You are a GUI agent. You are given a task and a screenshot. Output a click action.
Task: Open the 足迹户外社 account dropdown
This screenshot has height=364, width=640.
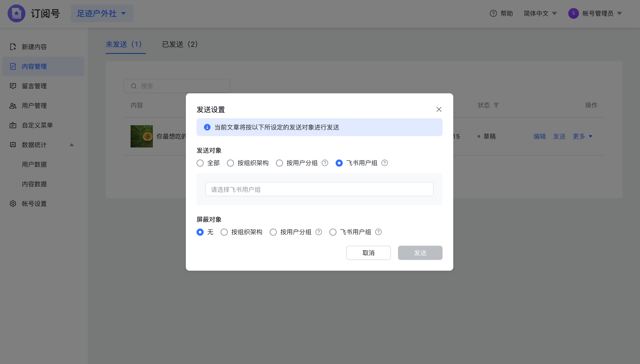(102, 13)
